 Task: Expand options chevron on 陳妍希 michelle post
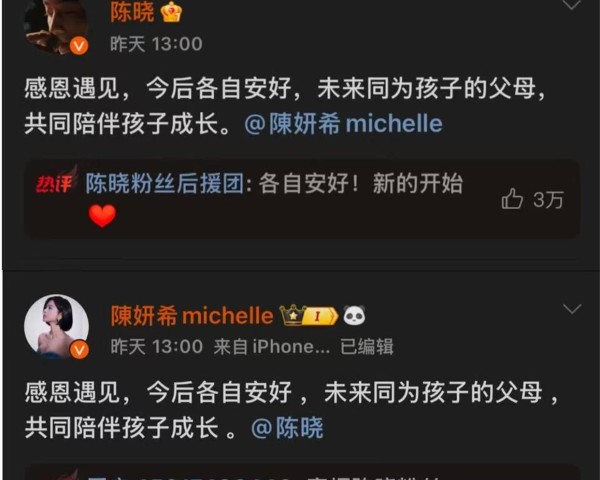point(572,308)
